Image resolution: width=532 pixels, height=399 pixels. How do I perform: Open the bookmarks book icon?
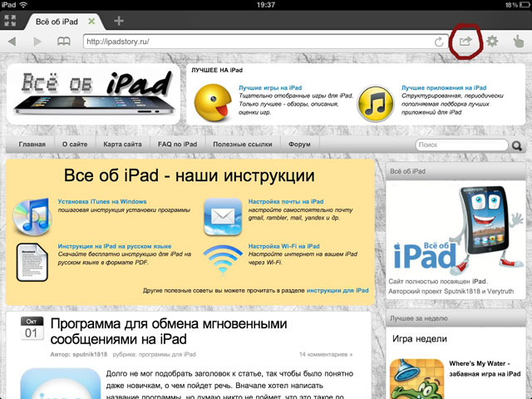pos(63,42)
